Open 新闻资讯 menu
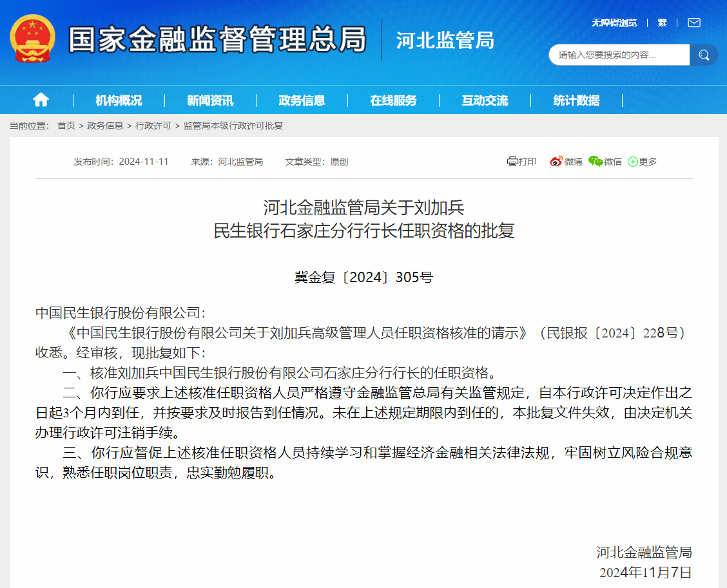 (210, 100)
